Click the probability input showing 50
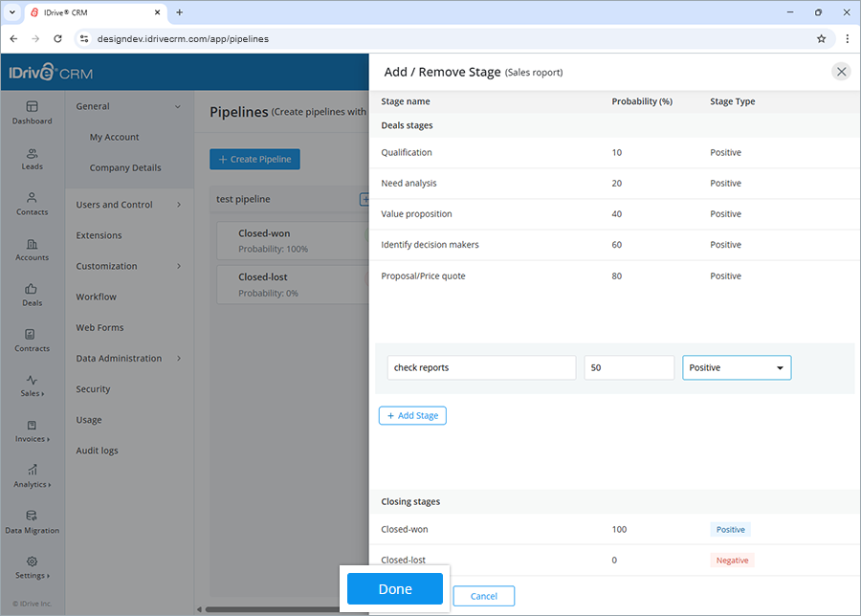Viewport: 861px width, 616px height. click(x=629, y=367)
